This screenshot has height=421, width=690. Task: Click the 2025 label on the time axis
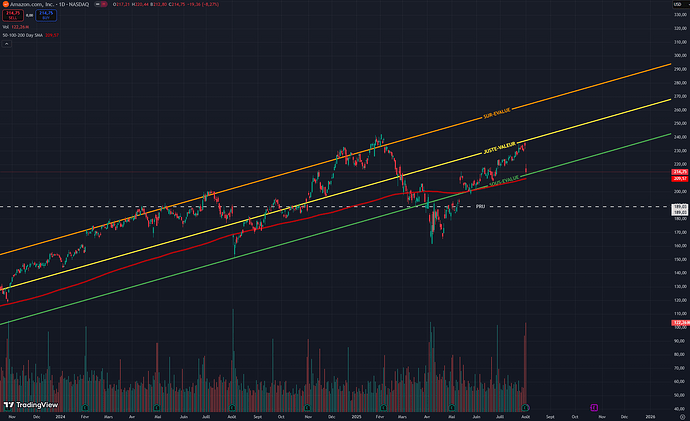point(357,417)
